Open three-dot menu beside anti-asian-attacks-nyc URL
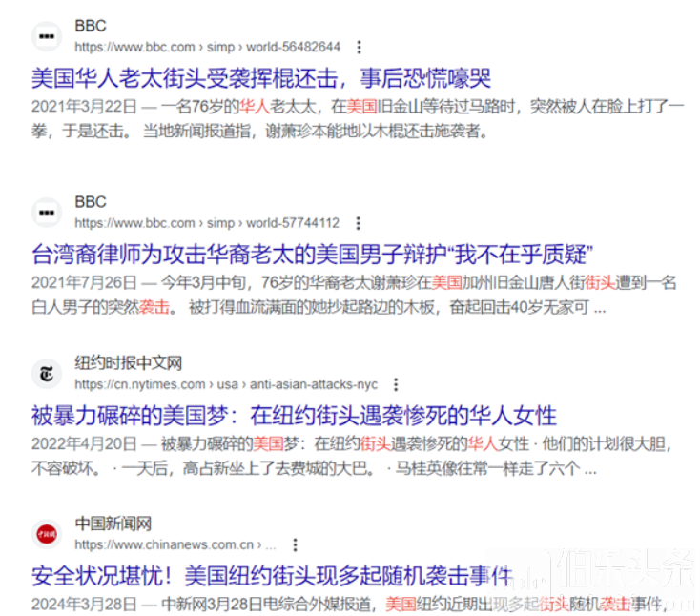700x616 pixels. pyautogui.click(x=396, y=384)
